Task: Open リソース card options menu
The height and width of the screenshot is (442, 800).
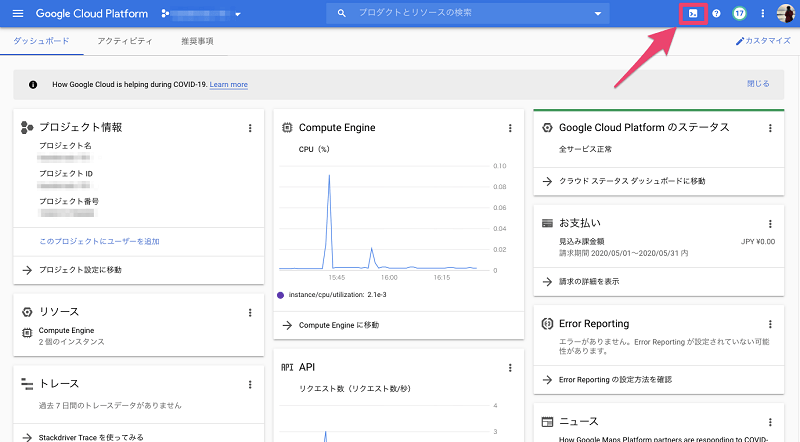Action: click(x=250, y=312)
